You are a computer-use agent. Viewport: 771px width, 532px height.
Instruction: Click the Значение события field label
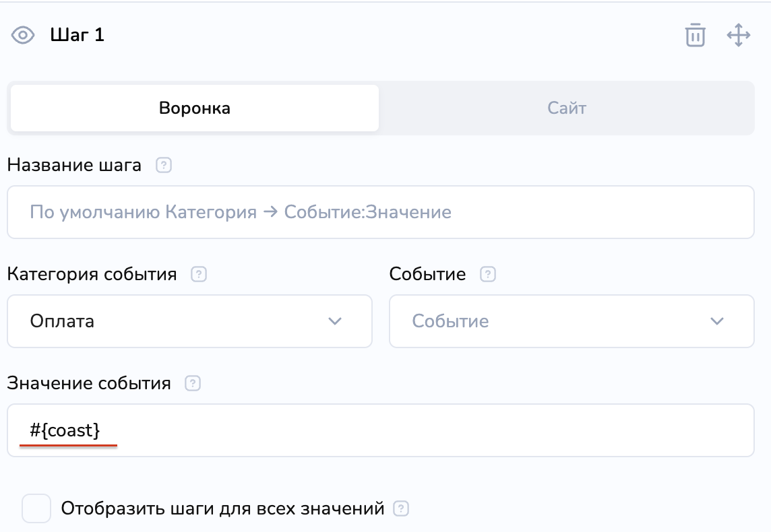tap(89, 384)
